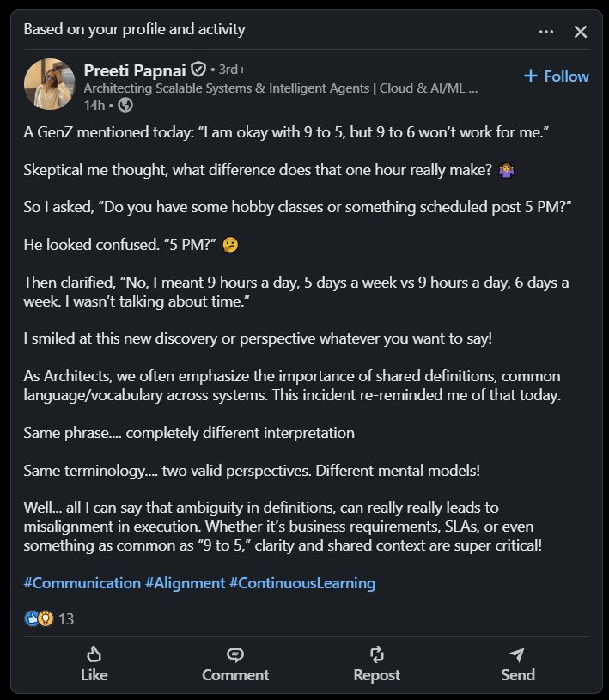Open the #Communication hashtag
Screen dimensions: 609x700
click(x=82, y=583)
